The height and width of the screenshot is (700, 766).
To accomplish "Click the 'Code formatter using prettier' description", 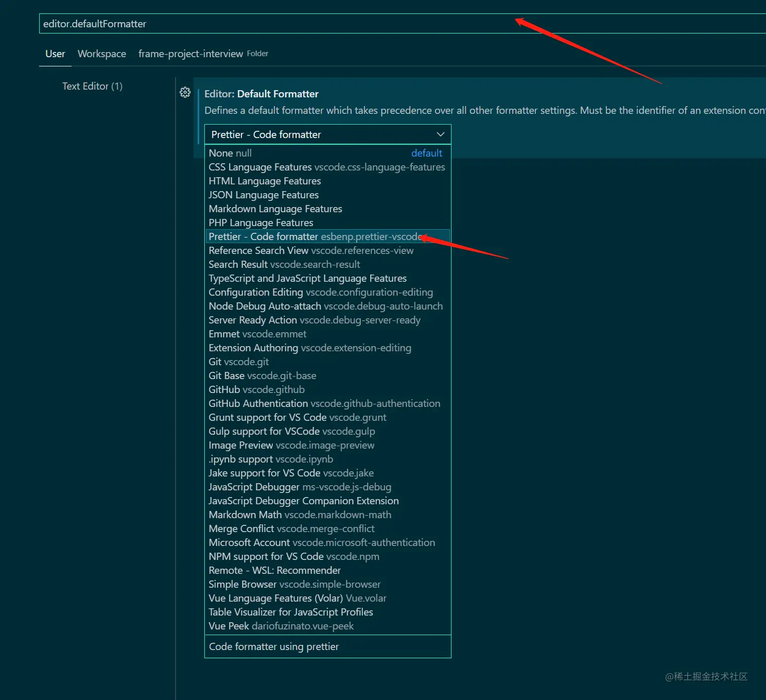I will click(274, 646).
